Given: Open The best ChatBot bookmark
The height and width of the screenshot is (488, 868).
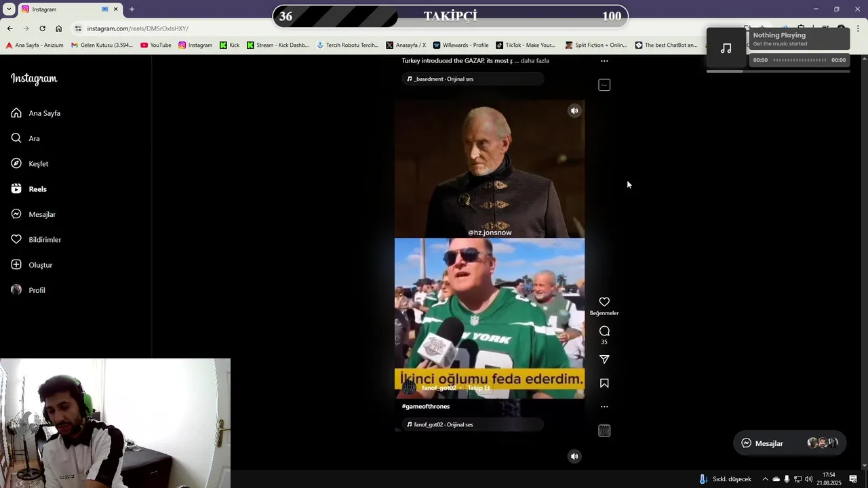Looking at the screenshot, I should tap(666, 45).
